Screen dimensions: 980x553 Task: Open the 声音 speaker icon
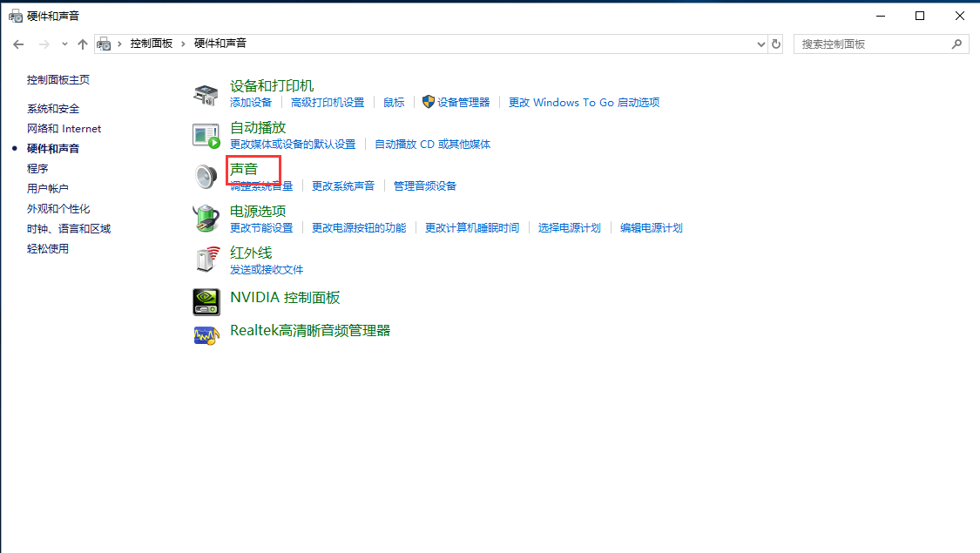click(206, 174)
